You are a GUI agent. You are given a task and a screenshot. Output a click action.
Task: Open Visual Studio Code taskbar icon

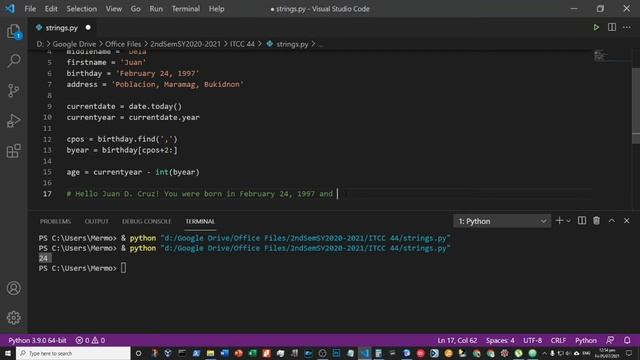click(x=364, y=353)
